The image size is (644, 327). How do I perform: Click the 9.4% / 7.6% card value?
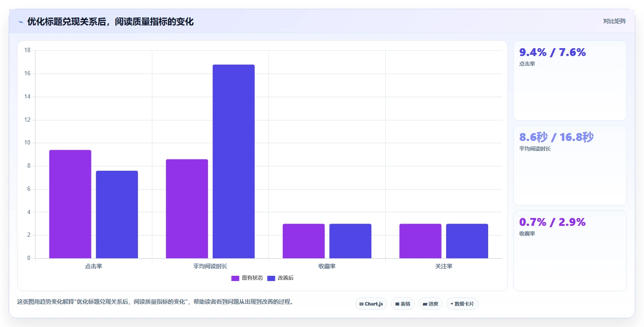tap(553, 53)
